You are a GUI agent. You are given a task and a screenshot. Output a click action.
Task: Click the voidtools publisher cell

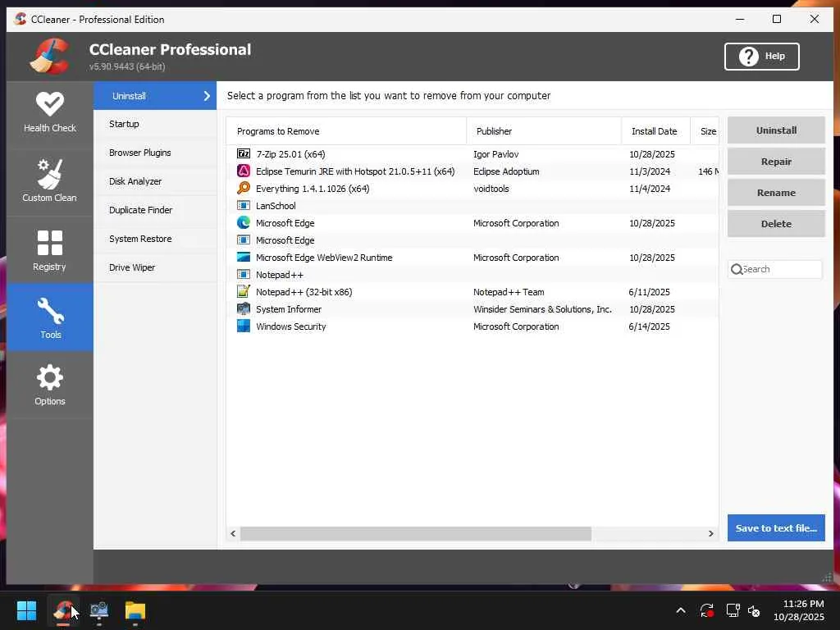[491, 189]
